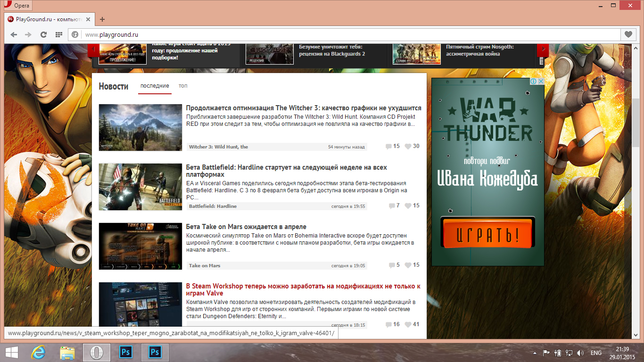The width and height of the screenshot is (644, 362).
Task: Select the PlayGround.ru browser tab
Action: (x=49, y=19)
